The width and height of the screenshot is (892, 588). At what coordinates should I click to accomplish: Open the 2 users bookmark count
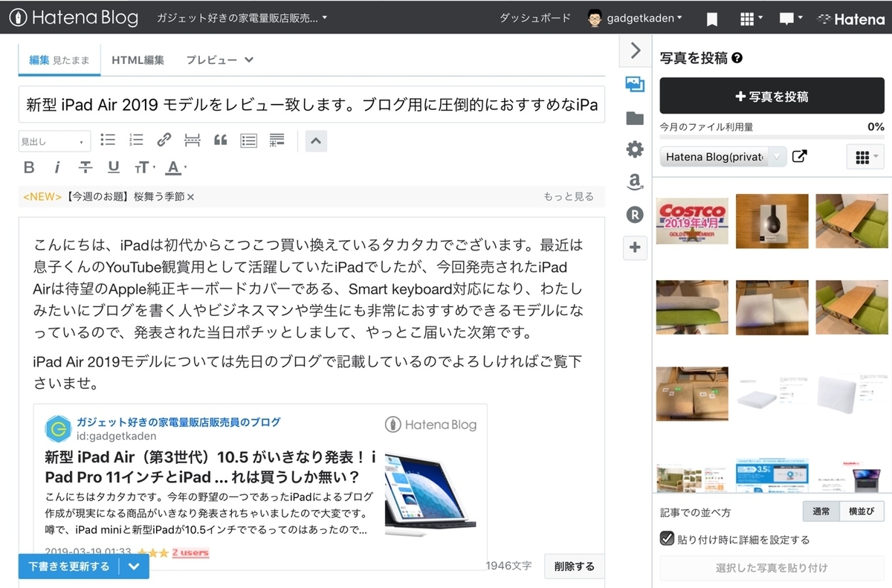point(190,552)
